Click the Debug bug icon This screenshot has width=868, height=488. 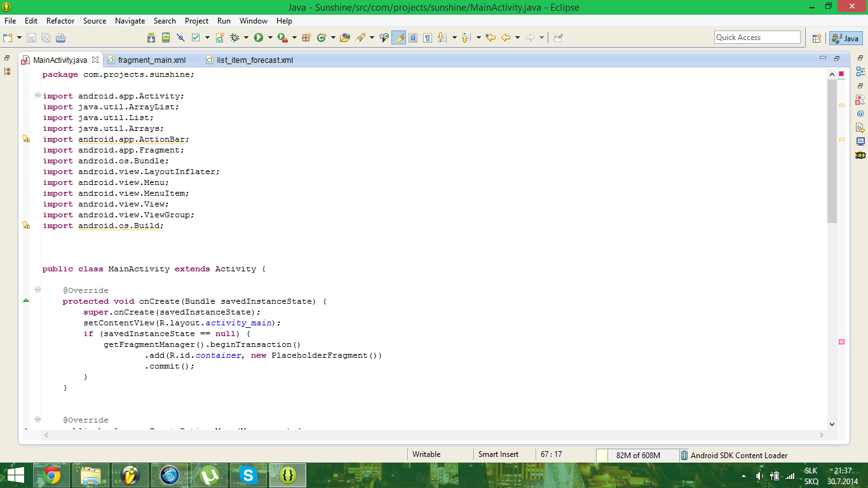(234, 38)
